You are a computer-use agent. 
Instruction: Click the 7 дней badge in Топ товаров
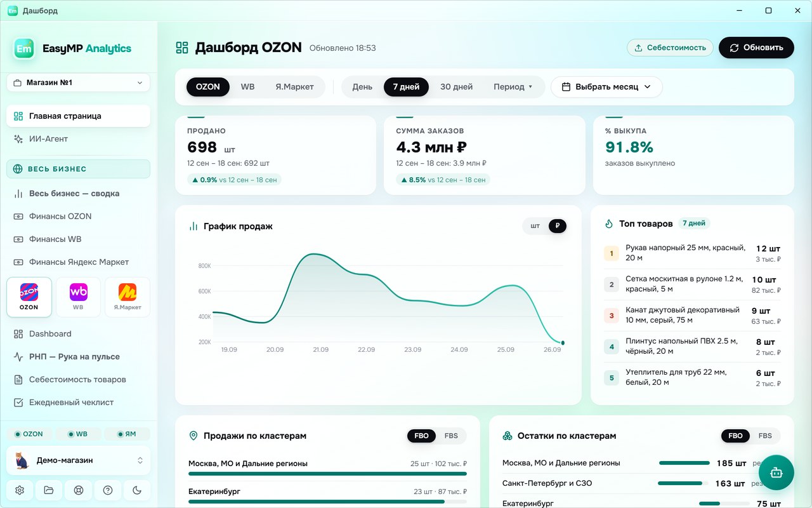[693, 224]
